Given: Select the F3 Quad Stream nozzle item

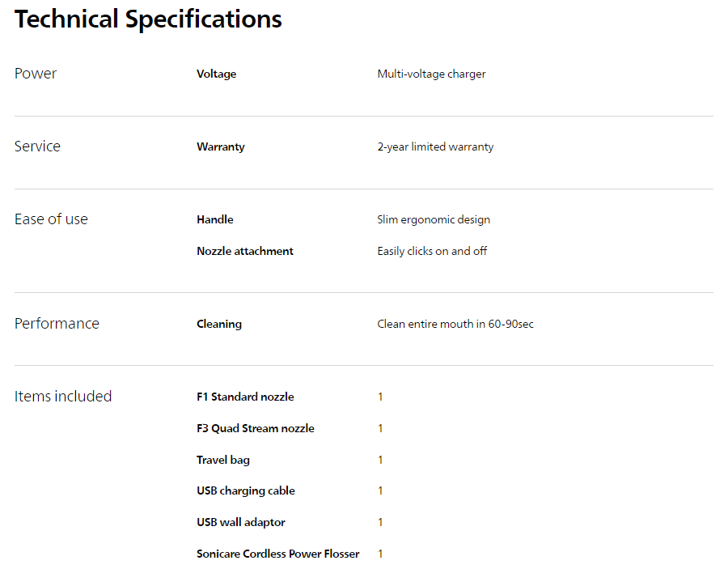Looking at the screenshot, I should click(255, 429).
